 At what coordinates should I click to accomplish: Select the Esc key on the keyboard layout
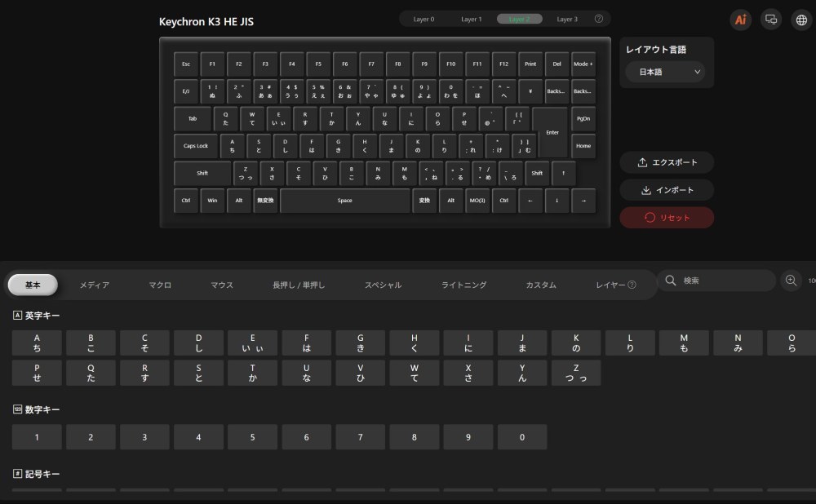click(x=186, y=64)
